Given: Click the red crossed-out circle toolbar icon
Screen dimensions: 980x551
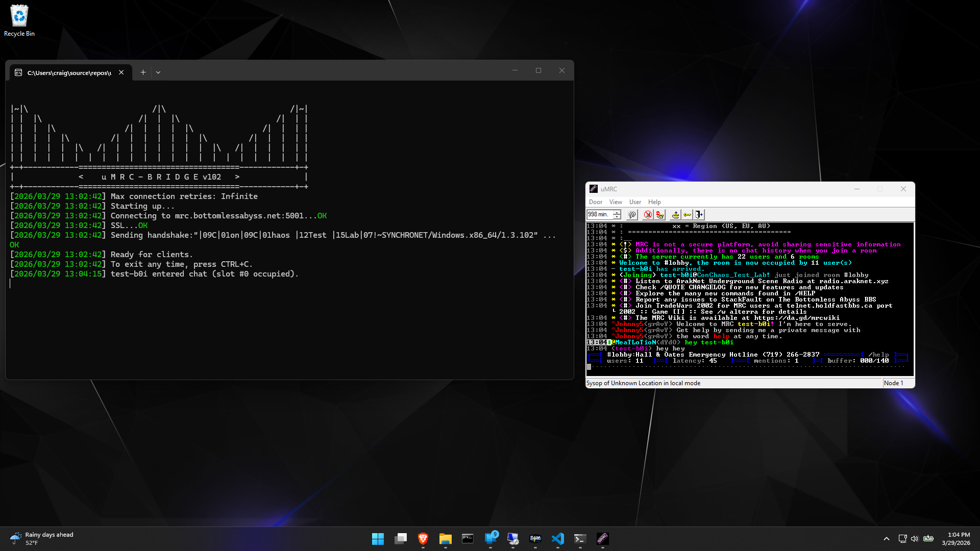Looking at the screenshot, I should (x=648, y=215).
